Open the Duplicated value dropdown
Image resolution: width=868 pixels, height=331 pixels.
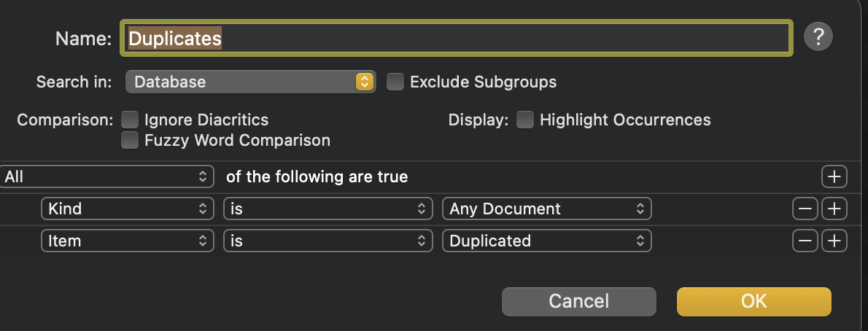[x=546, y=241]
